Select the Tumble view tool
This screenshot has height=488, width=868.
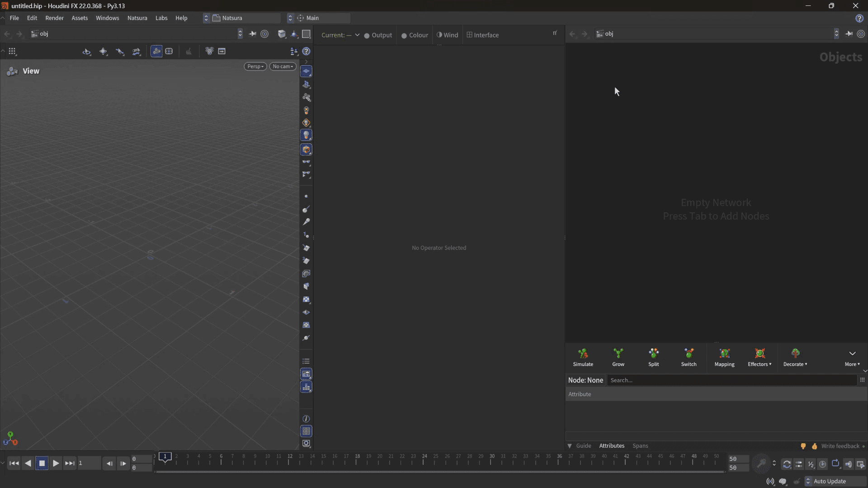[86, 52]
